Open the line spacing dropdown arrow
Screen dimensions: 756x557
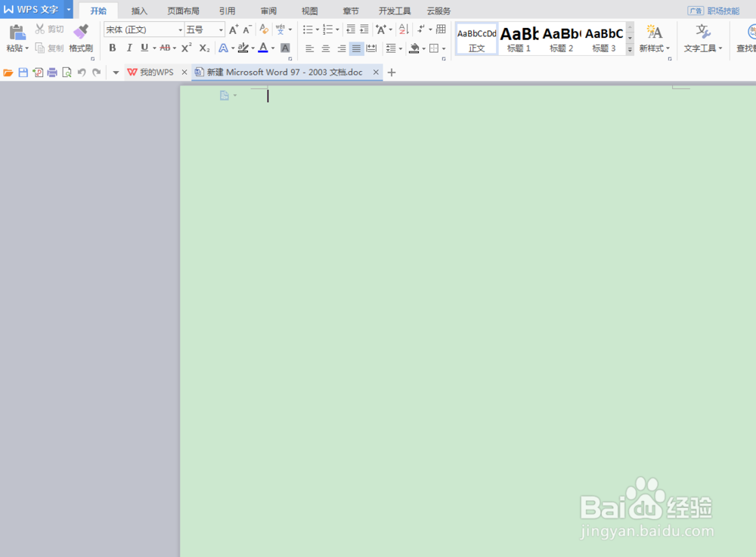coord(401,48)
